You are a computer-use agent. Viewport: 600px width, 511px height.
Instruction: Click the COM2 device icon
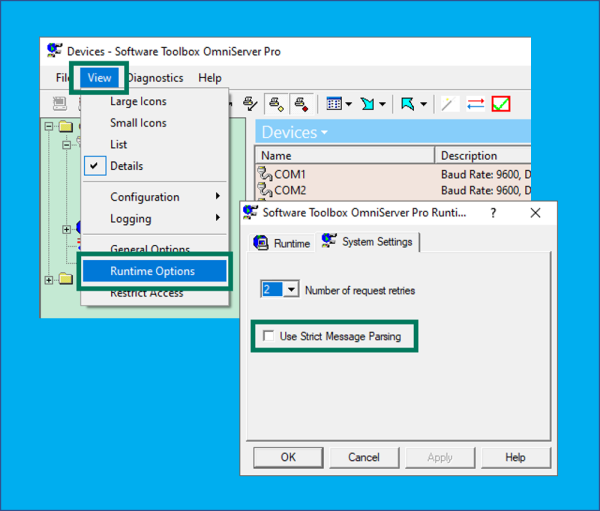[x=265, y=190]
